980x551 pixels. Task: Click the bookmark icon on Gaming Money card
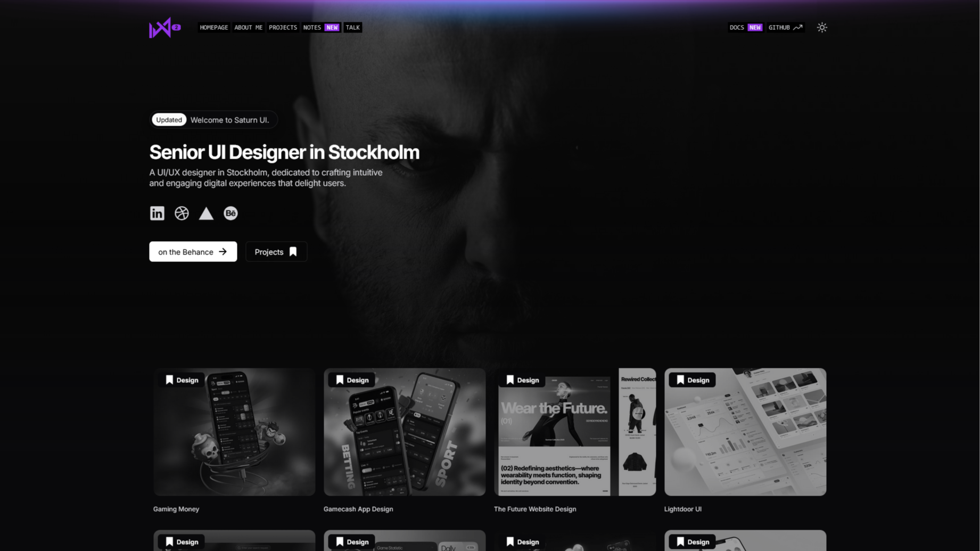(x=169, y=380)
